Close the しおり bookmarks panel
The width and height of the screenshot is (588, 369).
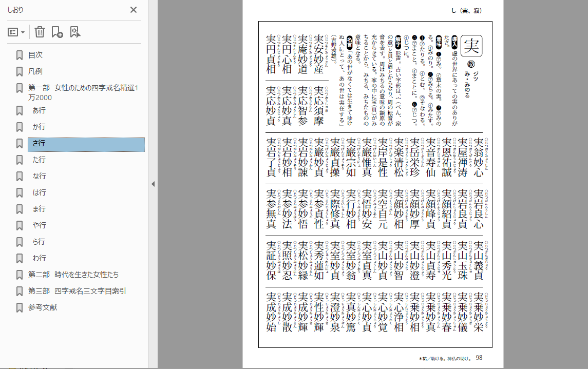point(134,10)
